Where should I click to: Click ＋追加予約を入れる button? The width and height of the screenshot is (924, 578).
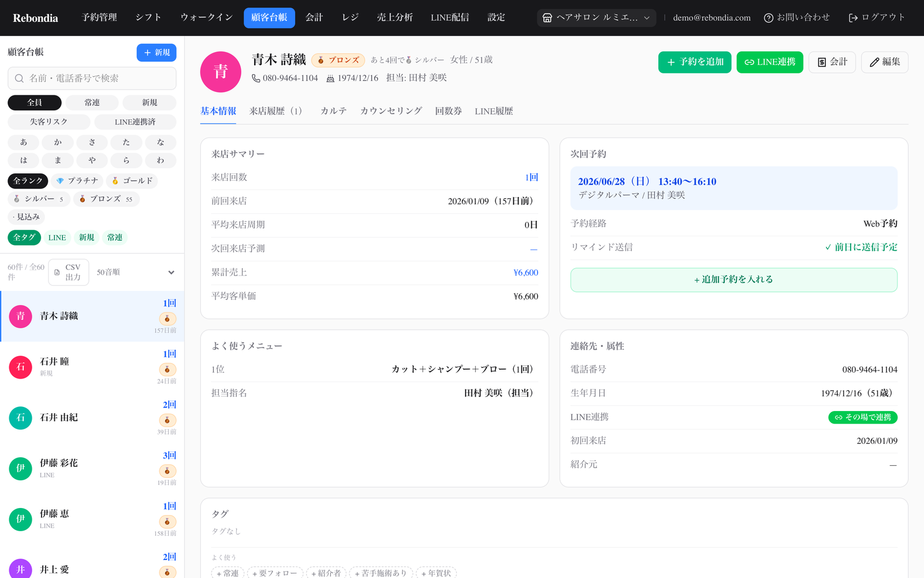734,280
